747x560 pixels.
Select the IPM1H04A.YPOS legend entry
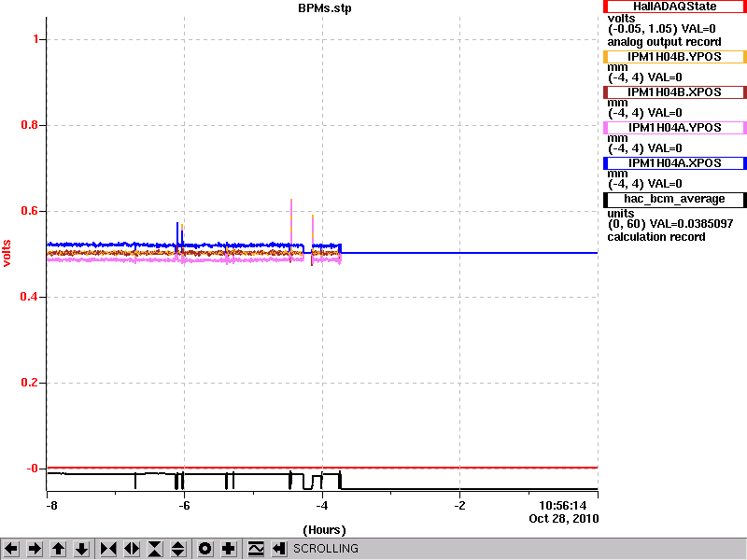[674, 128]
